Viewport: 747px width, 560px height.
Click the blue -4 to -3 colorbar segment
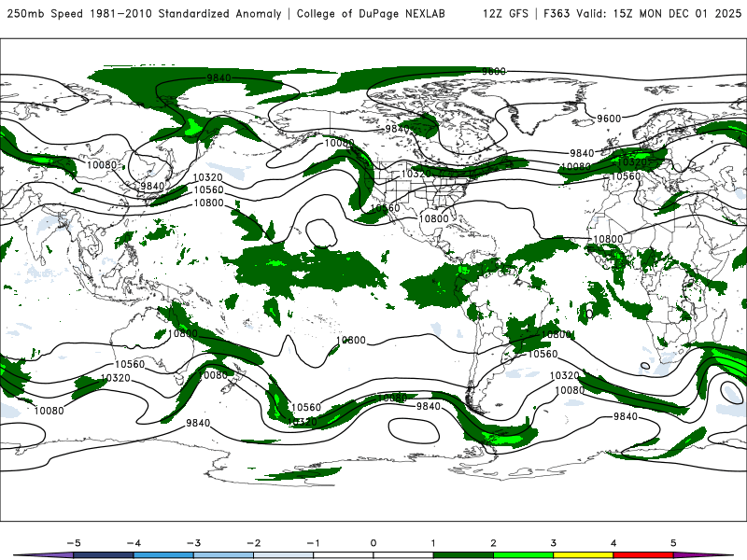[162, 555]
